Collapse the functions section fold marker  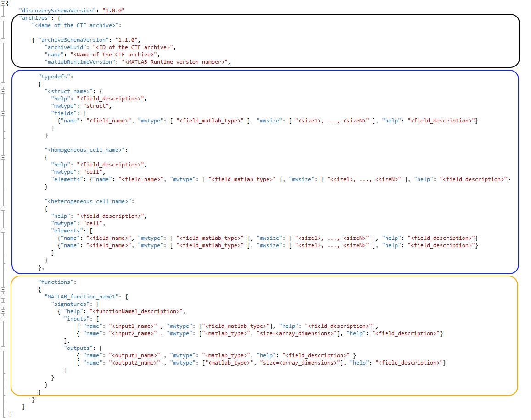pos(3,289)
